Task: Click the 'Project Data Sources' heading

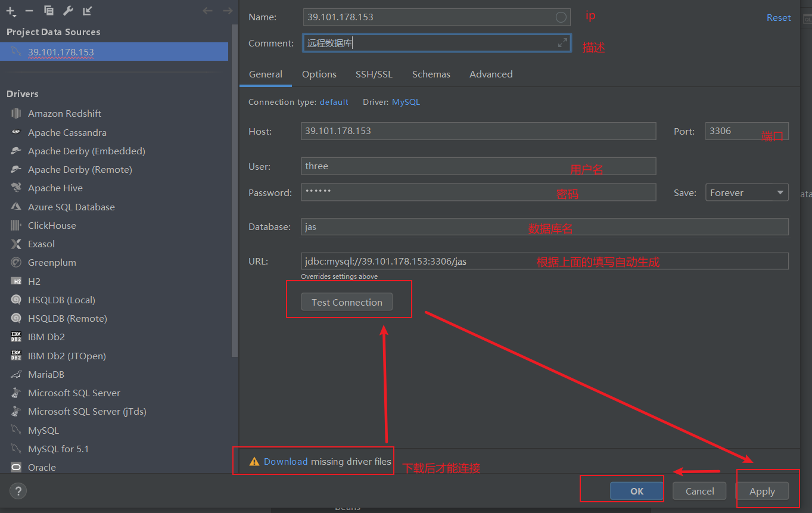Action: [x=54, y=32]
